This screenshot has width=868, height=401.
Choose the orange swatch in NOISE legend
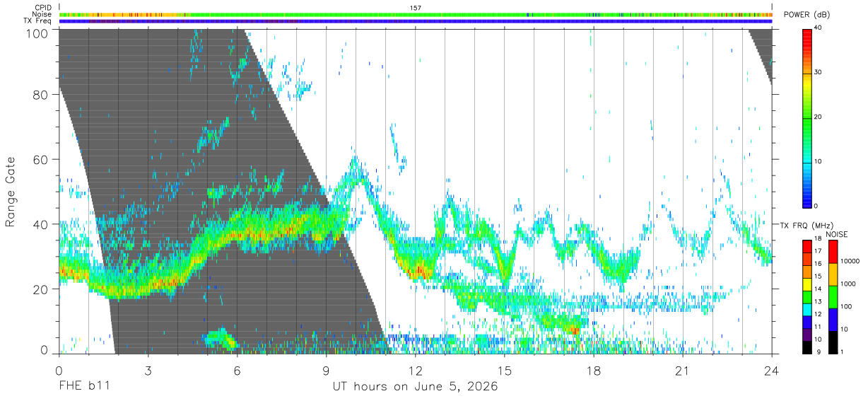[833, 274]
